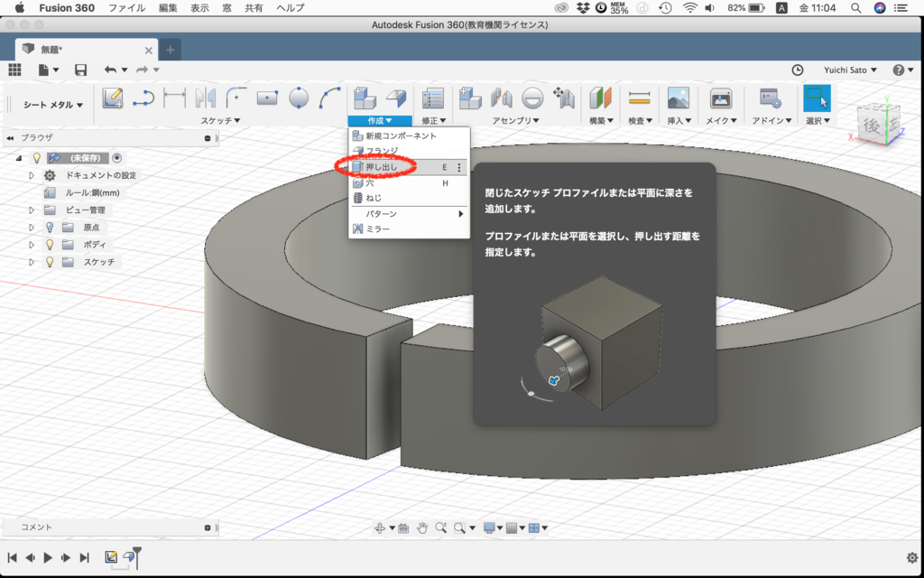The height and width of the screenshot is (578, 924).
Task: Open the job status clock icon
Action: (x=798, y=70)
